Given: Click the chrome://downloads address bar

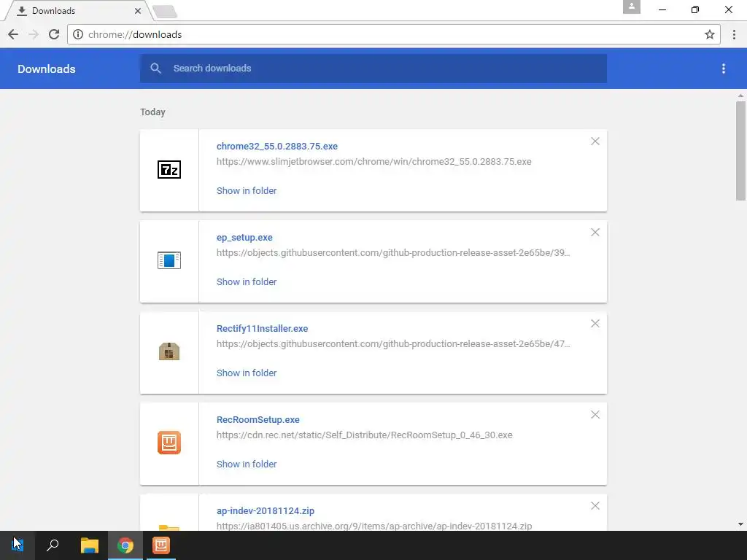Looking at the screenshot, I should (393, 34).
